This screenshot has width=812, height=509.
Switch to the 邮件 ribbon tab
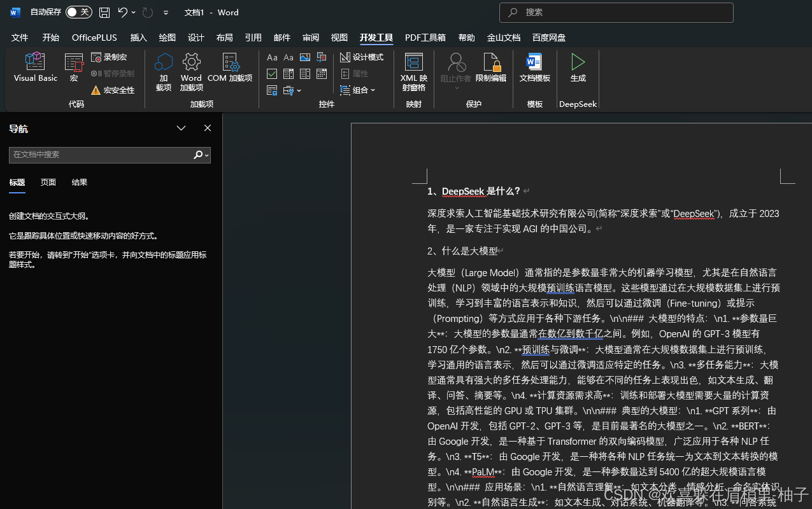[x=282, y=38]
